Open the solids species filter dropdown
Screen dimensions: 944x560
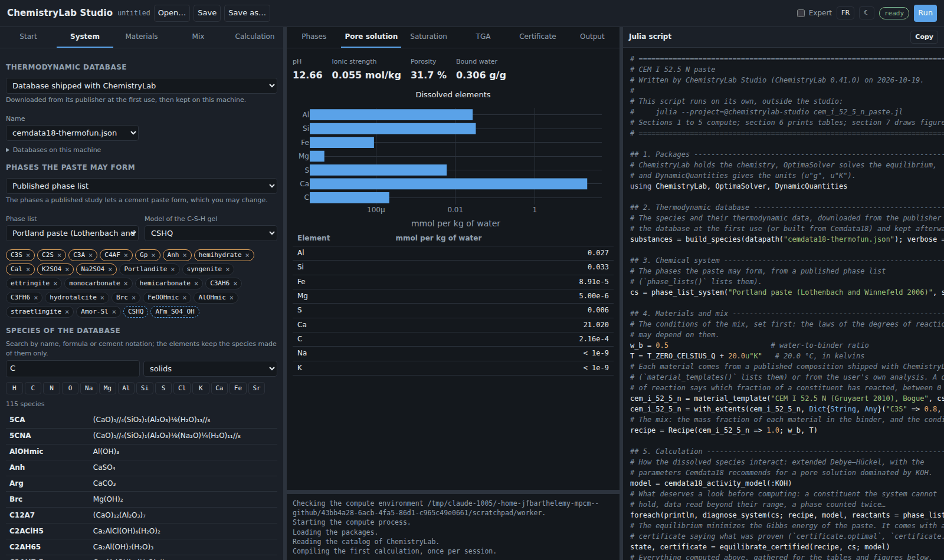pos(210,368)
